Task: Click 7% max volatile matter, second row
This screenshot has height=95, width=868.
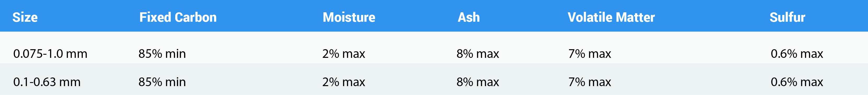Action: point(590,82)
